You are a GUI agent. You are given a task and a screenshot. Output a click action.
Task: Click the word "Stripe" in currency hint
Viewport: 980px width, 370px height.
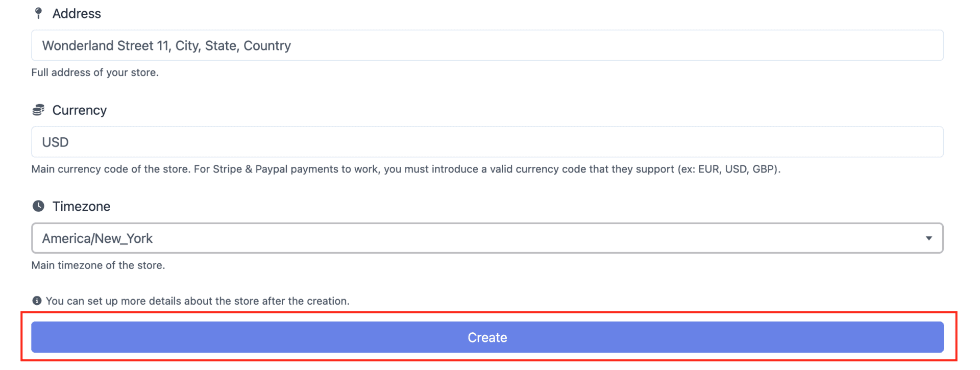click(x=227, y=169)
